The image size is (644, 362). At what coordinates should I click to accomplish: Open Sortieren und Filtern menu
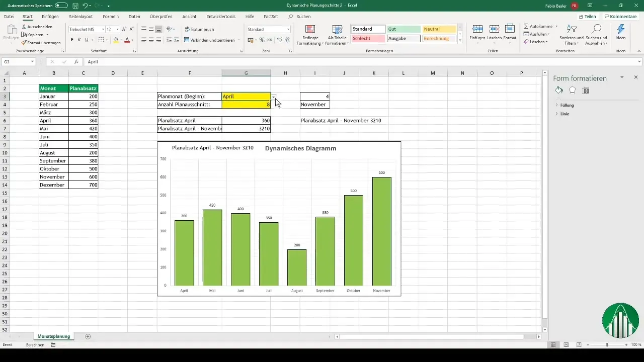coord(571,35)
